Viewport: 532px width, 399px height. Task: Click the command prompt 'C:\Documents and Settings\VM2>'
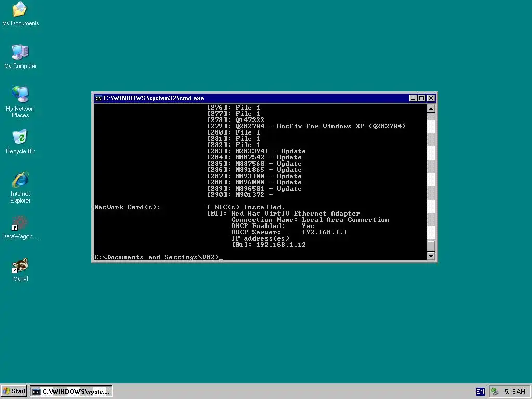pyautogui.click(x=157, y=257)
